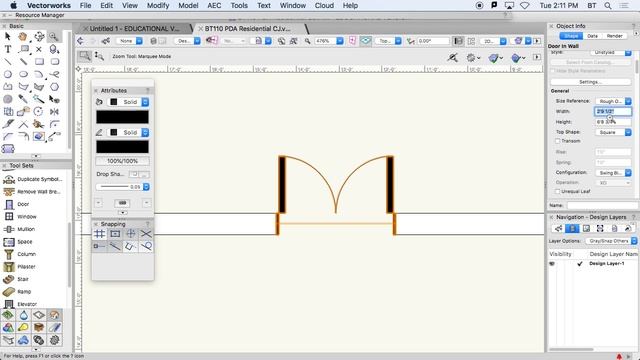Switch to the Data tab in Object Info
The image size is (640, 360).
tap(592, 36)
